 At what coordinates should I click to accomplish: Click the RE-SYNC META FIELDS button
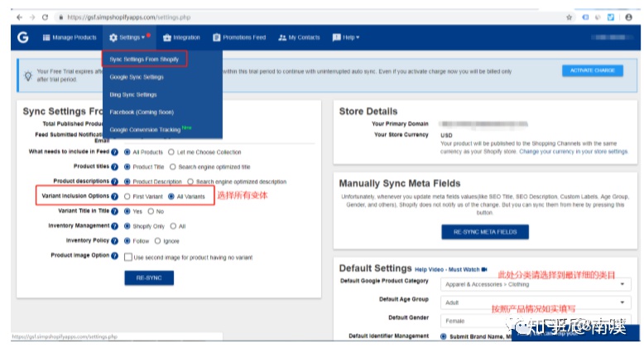click(x=485, y=232)
